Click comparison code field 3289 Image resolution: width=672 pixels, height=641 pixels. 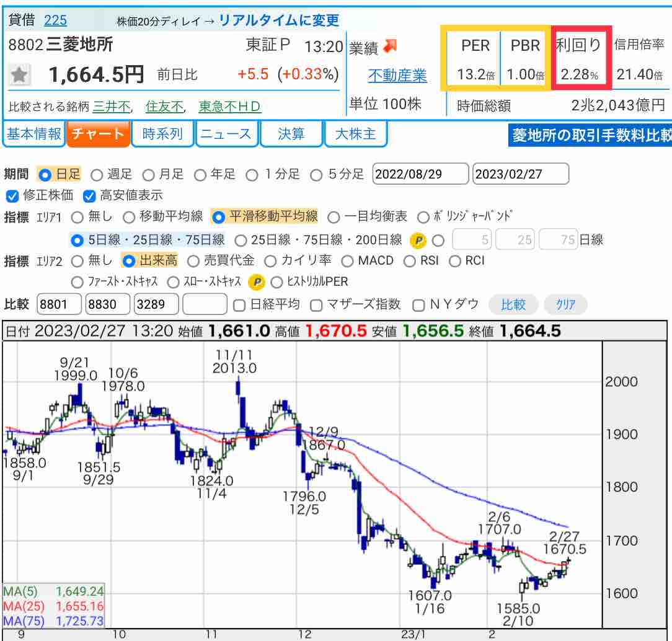tap(156, 304)
